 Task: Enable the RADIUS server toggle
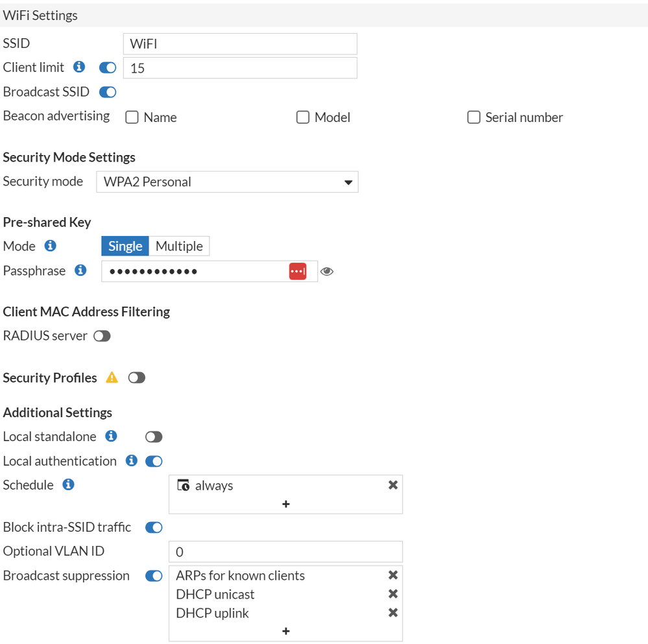coord(102,336)
